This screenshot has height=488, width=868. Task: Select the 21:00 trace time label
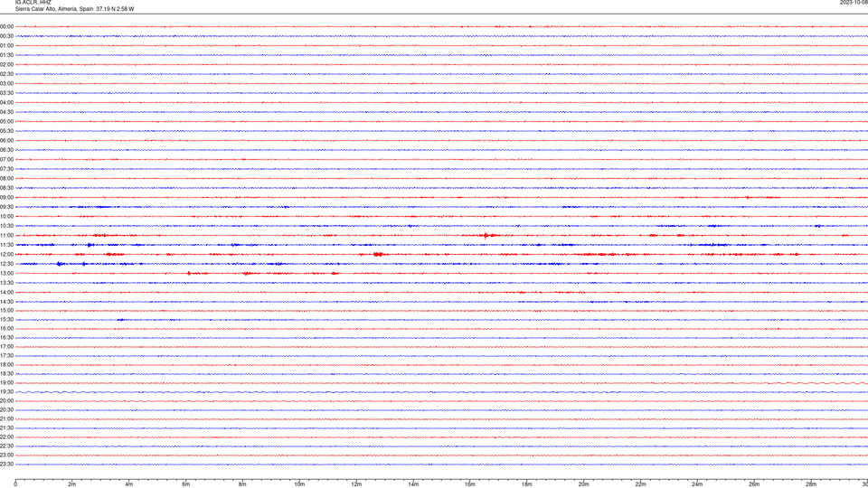pos(6,419)
